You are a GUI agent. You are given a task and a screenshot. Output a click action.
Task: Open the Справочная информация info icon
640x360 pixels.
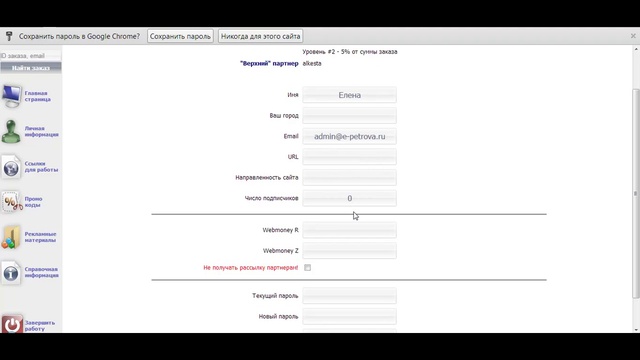pyautogui.click(x=11, y=273)
